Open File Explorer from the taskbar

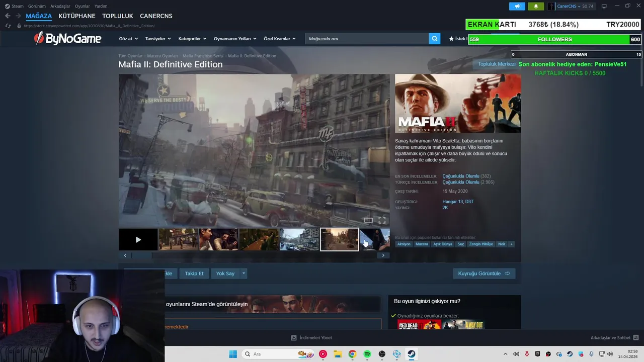pos(338,354)
